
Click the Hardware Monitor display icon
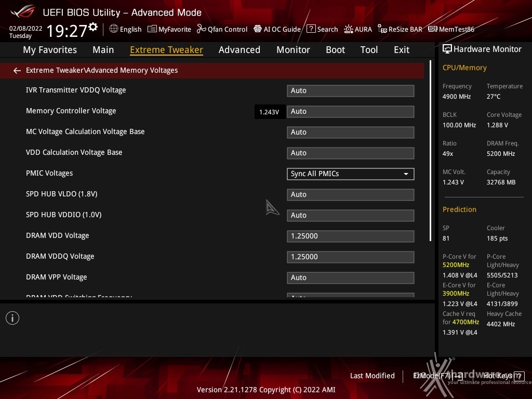447,49
